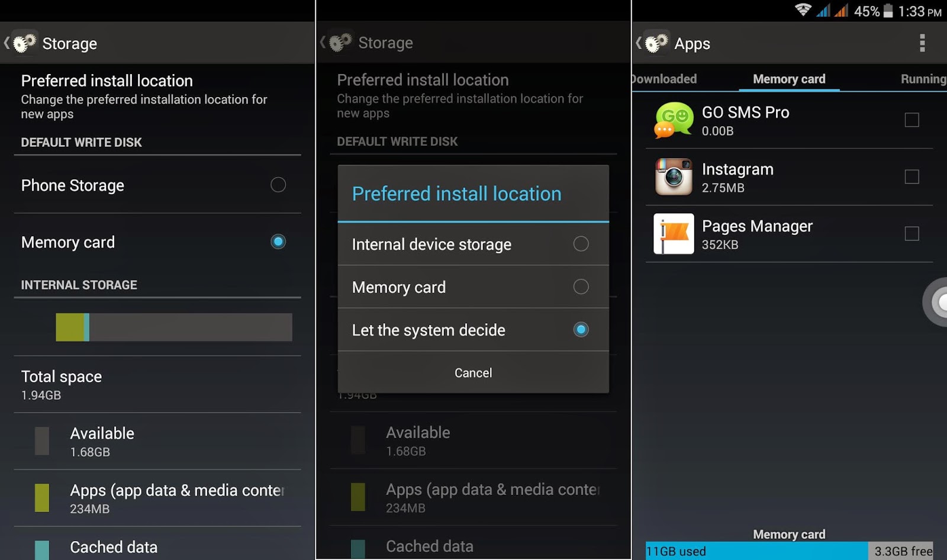
Task: Tap the Instagram size "2.75MB"
Action: point(723,188)
